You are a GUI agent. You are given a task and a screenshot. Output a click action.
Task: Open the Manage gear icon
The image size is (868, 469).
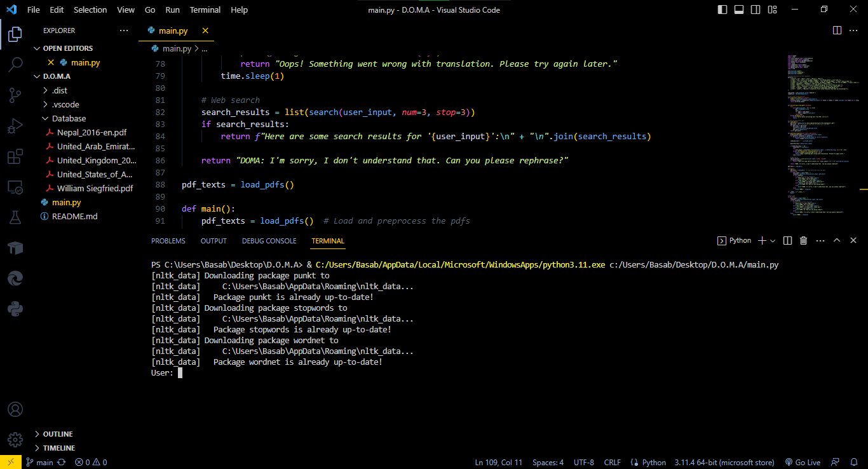15,440
